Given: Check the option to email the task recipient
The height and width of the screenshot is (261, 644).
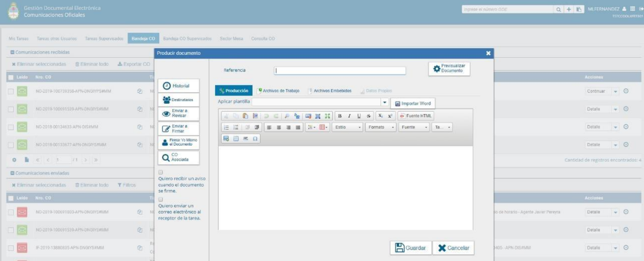Looking at the screenshot, I should click(161, 199).
